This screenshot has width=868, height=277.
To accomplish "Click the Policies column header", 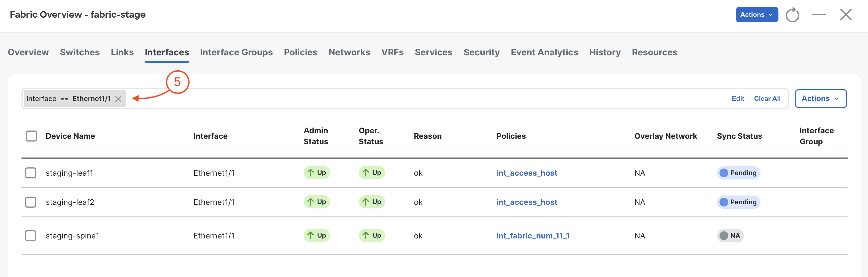I will click(511, 136).
